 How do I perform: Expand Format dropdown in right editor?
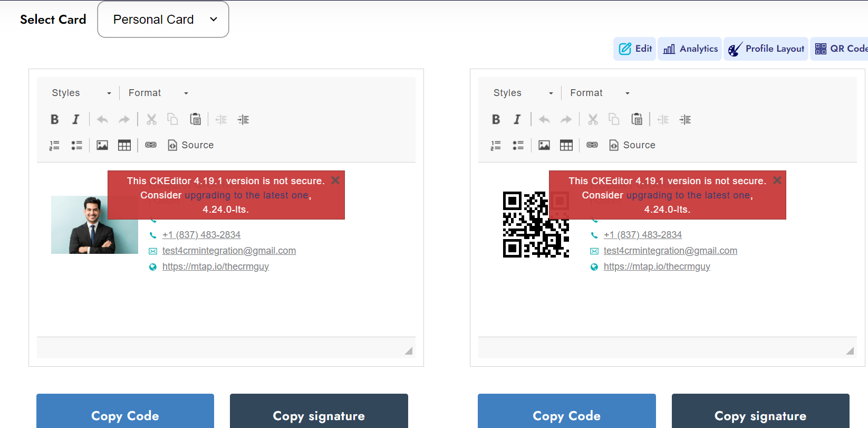[x=600, y=93]
